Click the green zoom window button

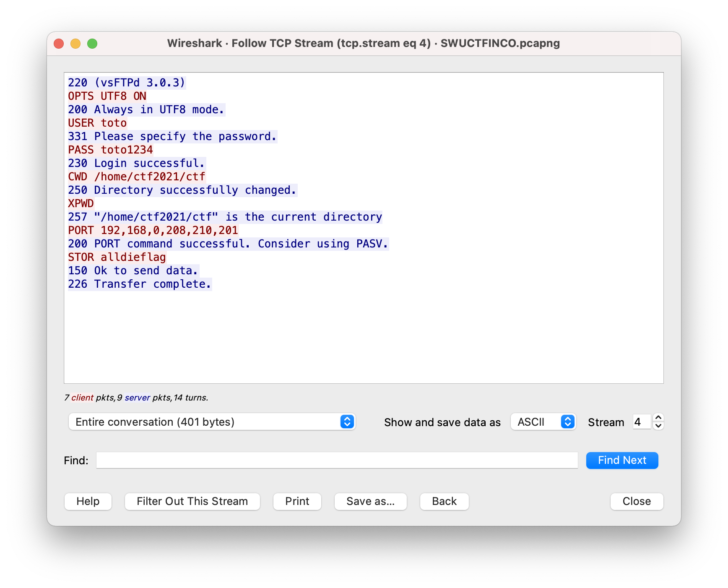pos(92,44)
